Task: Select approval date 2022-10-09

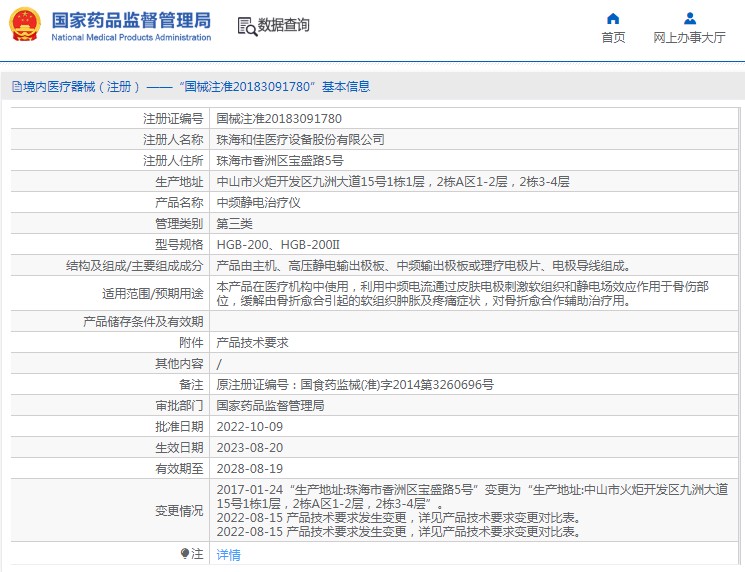Action: [x=249, y=427]
